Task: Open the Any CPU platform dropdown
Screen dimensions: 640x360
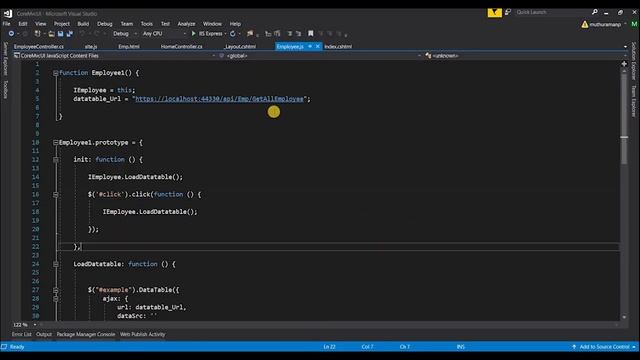Action: (163, 33)
